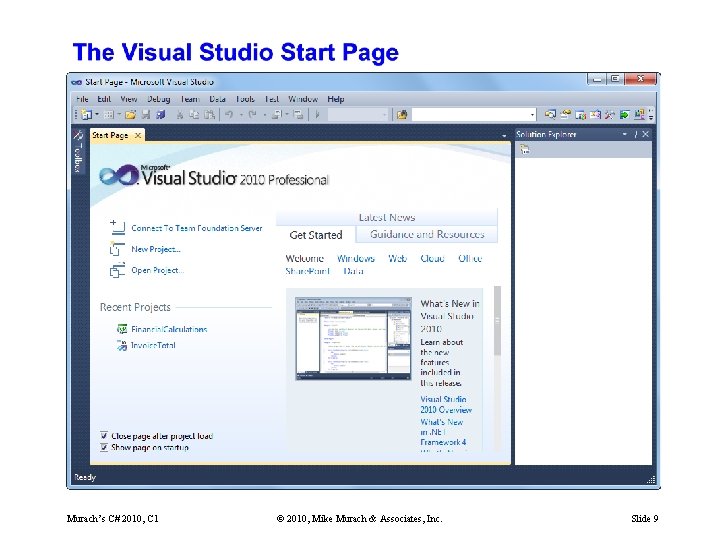Click Connect To Team Foundation Server link
Viewport: 720px width, 540px height.
point(197,228)
